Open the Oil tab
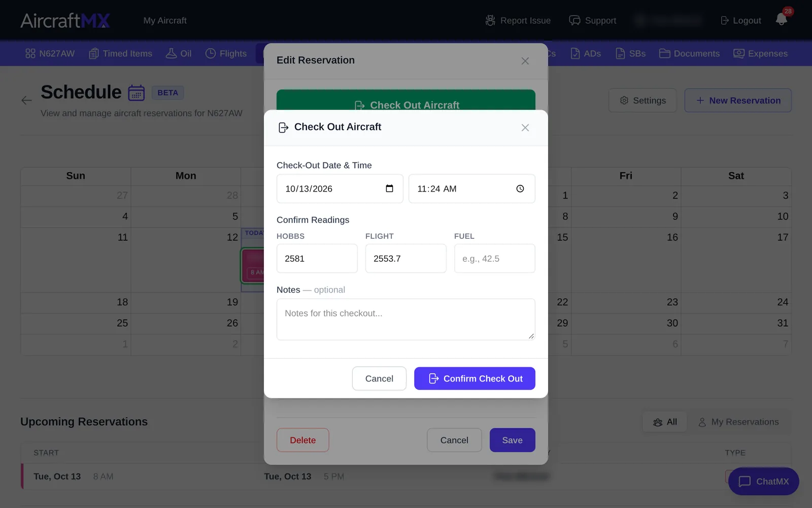 179,53
